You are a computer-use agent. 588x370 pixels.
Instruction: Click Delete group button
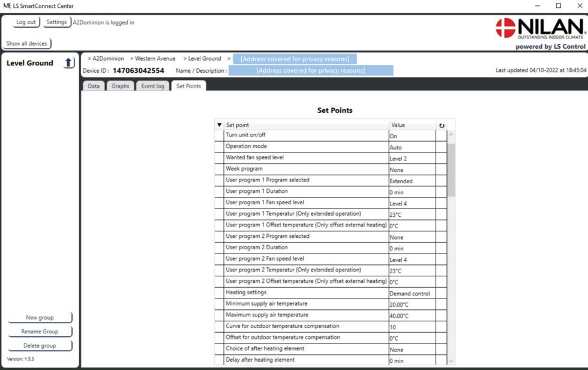pos(40,345)
